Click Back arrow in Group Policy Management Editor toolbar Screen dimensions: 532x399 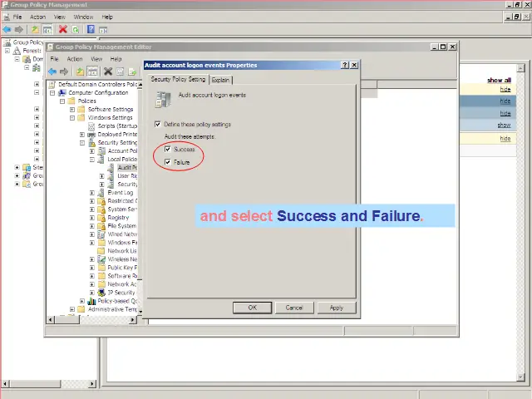click(52, 71)
